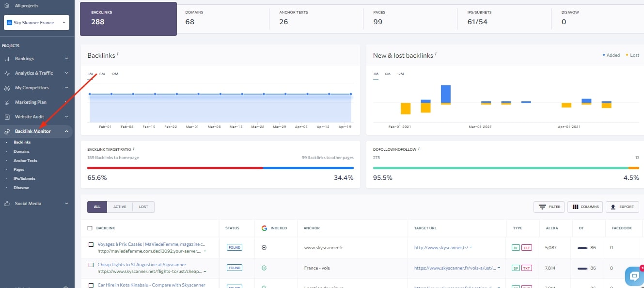
Task: Open the Sky Skanner France project dropdown
Action: [x=36, y=22]
